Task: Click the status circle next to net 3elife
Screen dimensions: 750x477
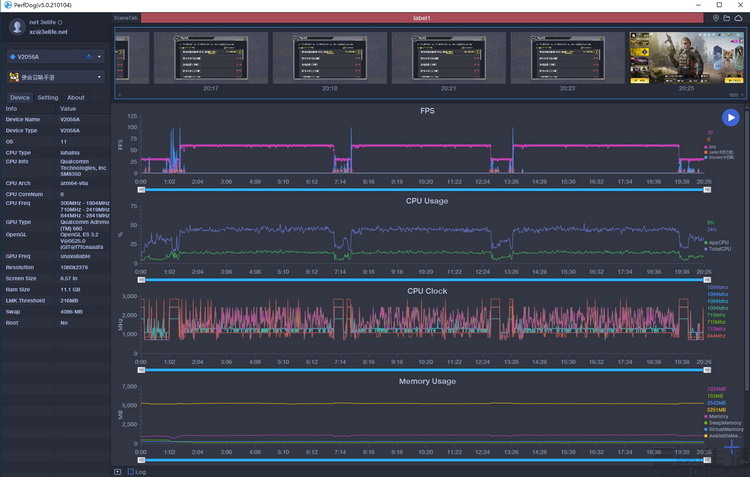Action: tap(60, 22)
